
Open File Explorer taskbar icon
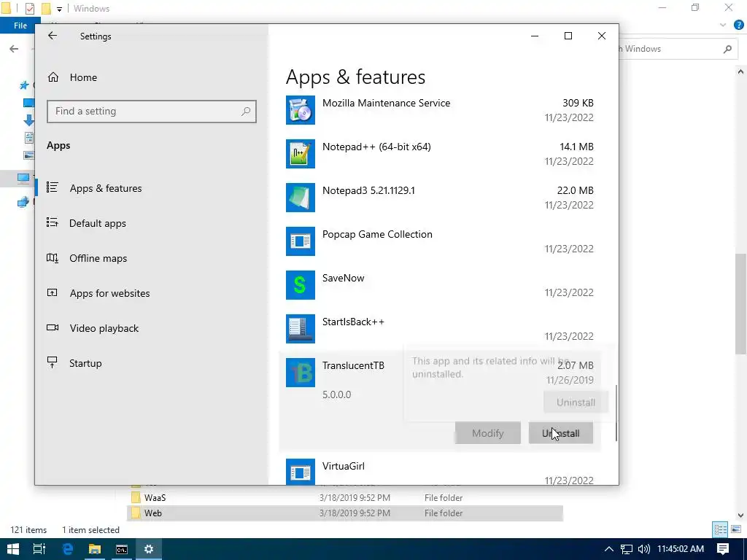tap(94, 549)
